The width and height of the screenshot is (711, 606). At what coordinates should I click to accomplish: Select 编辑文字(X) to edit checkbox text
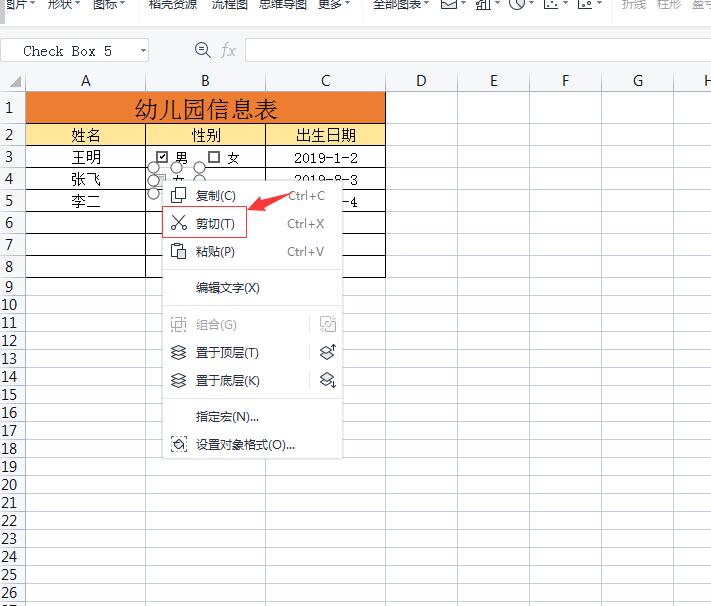coord(252,288)
